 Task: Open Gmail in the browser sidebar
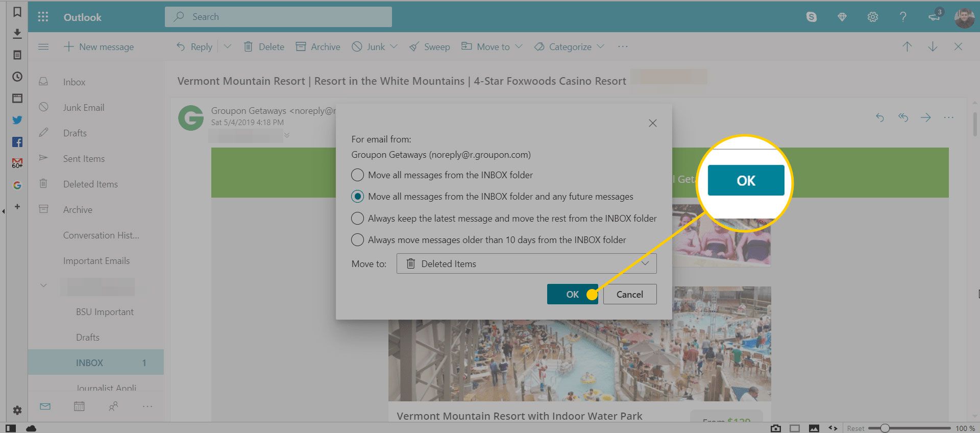click(x=17, y=163)
